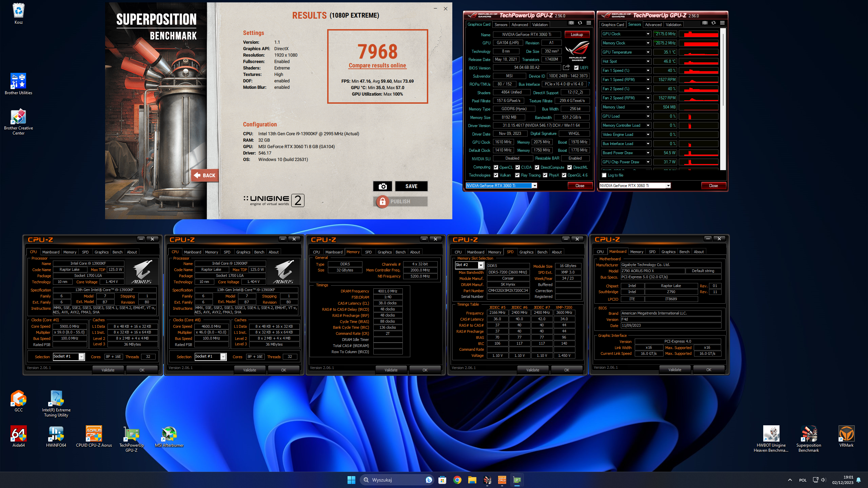Viewport: 868px width, 488px height.
Task: Click screenshot camera icon in GPU-Z Sensors window
Action: pyautogui.click(x=705, y=23)
